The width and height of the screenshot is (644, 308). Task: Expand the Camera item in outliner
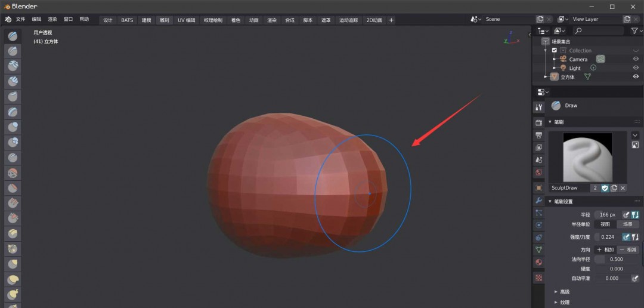(x=555, y=59)
